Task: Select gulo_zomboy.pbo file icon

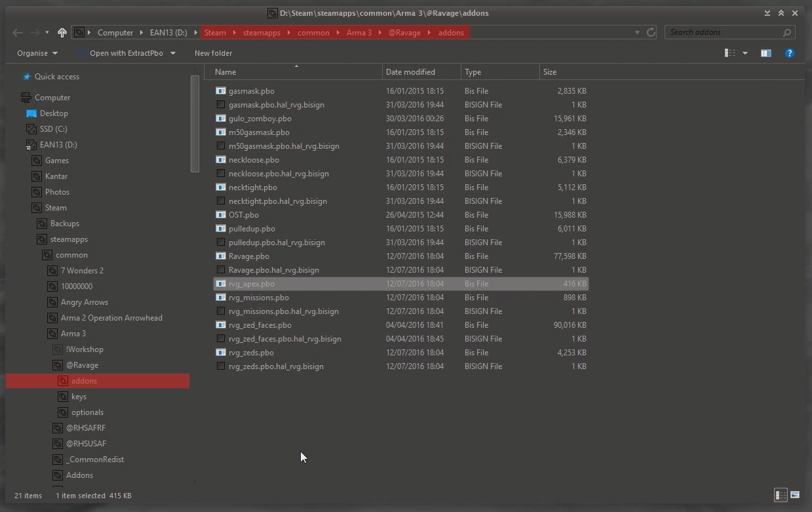Action: pos(221,119)
